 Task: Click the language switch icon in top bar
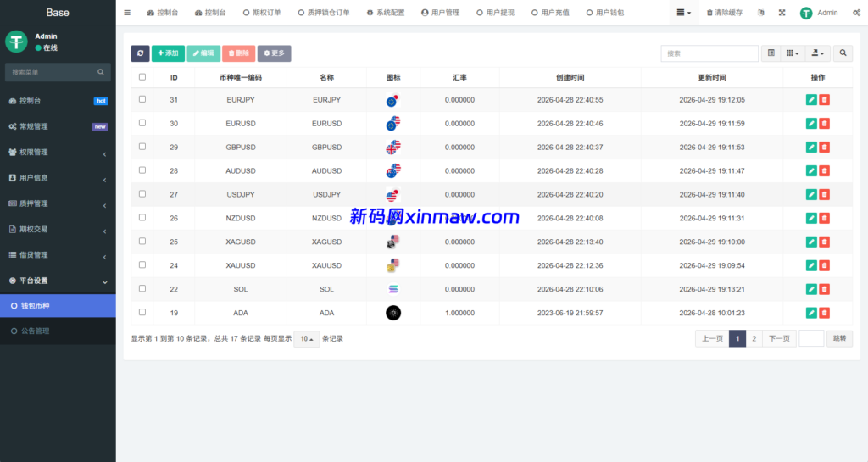point(761,13)
